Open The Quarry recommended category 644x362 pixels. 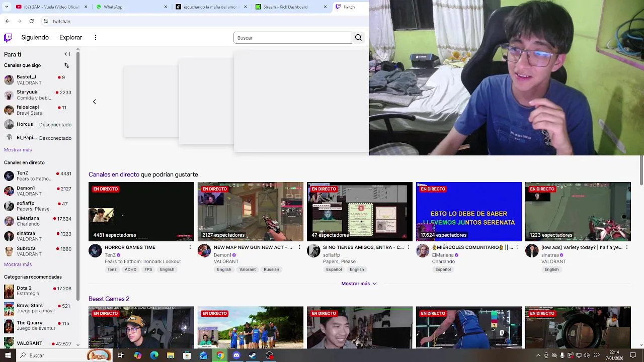(x=38, y=326)
